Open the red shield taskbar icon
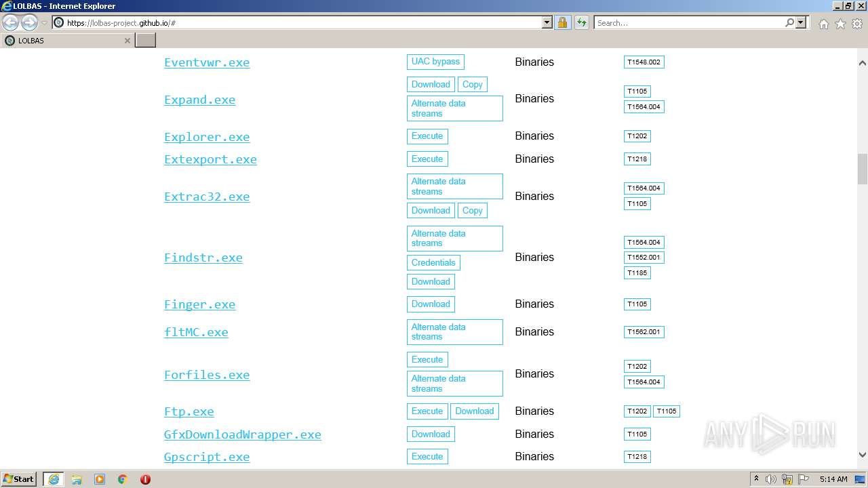The image size is (868, 488). click(145, 479)
